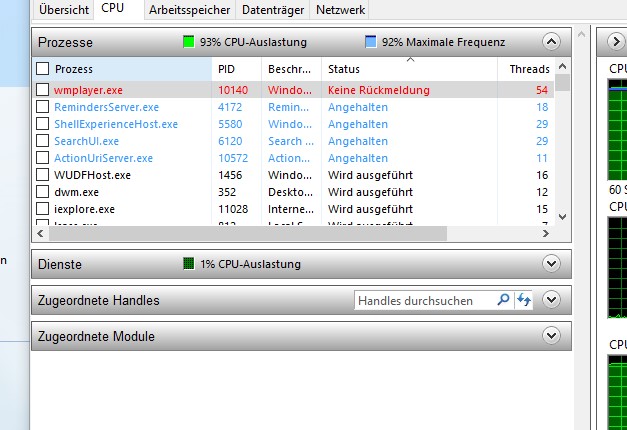Check the ActionUriServer.exe checkbox

click(42, 158)
